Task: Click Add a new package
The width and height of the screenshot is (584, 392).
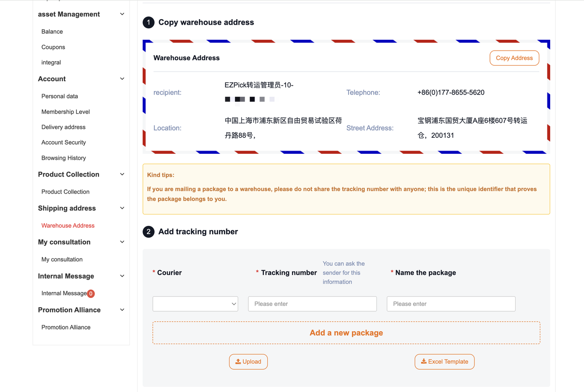Action: tap(346, 333)
